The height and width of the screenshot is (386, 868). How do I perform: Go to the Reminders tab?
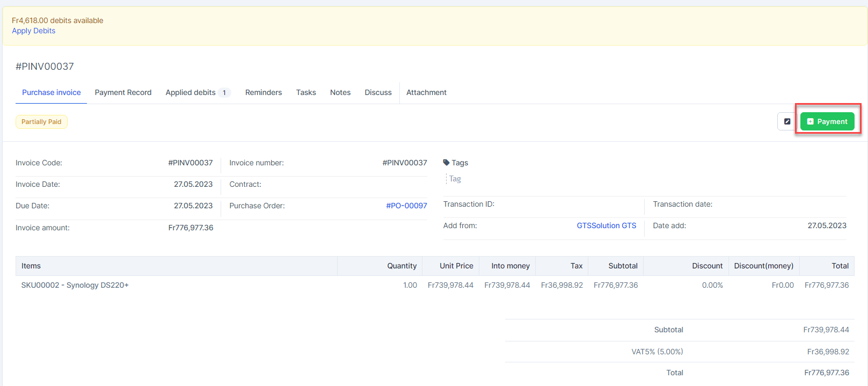pyautogui.click(x=263, y=92)
